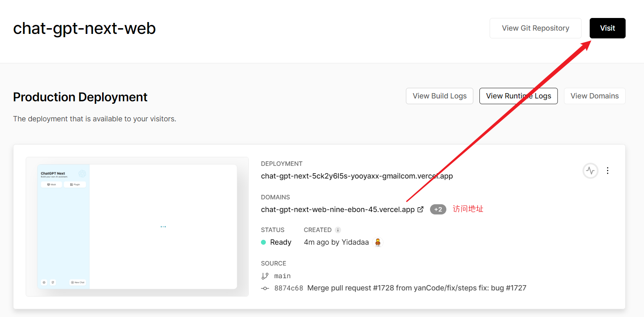644x317 pixels.
Task: Open View Git Repository
Action: click(x=535, y=28)
